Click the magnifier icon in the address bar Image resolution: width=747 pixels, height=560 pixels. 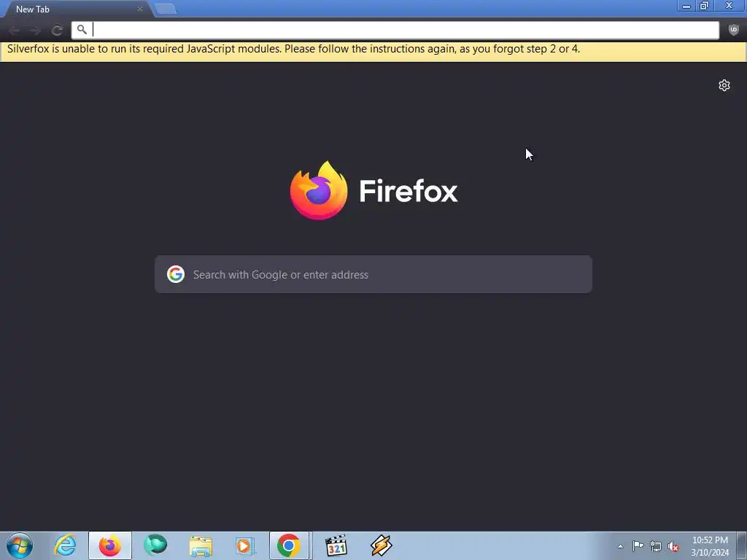pyautogui.click(x=82, y=29)
